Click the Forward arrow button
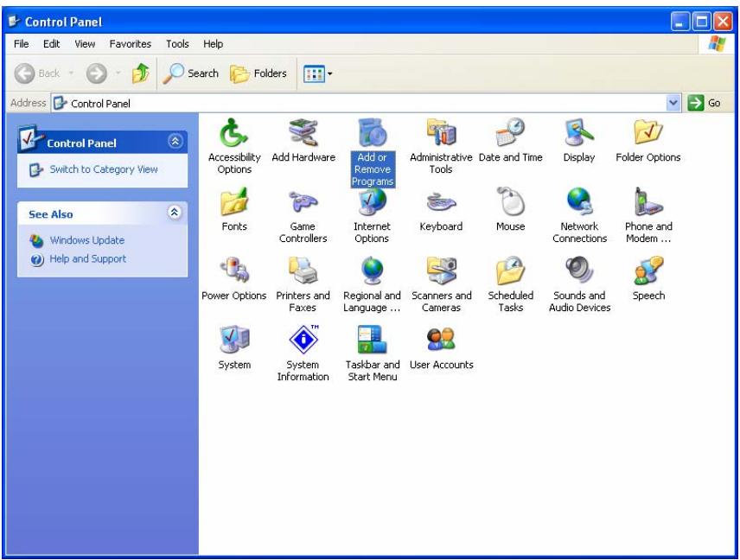The height and width of the screenshot is (560, 740). click(96, 73)
